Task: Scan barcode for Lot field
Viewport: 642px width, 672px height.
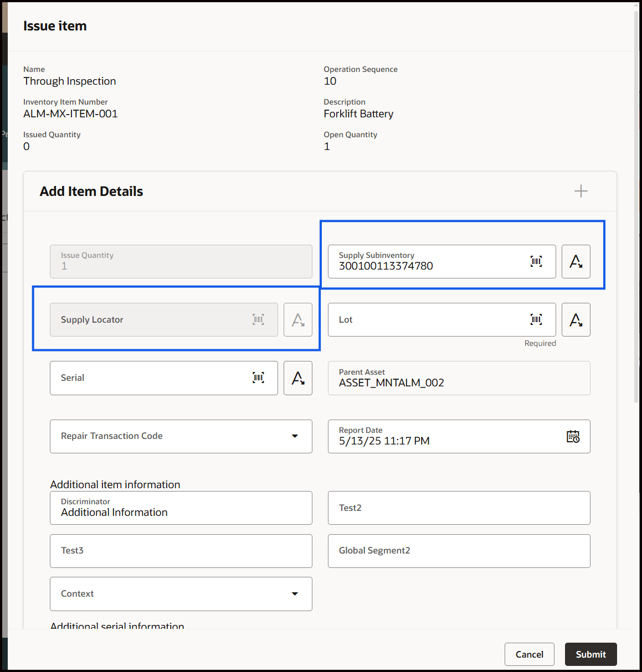Action: [536, 319]
